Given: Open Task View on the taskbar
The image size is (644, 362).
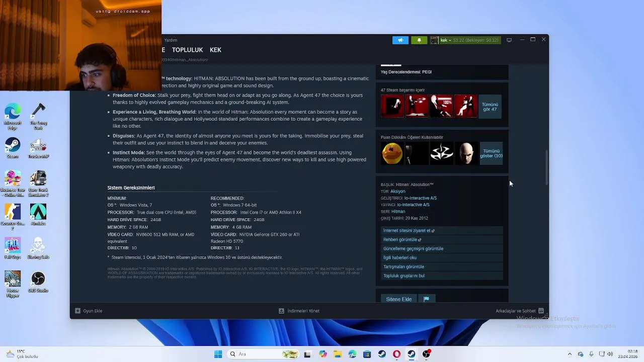Looking at the screenshot, I should 307,354.
